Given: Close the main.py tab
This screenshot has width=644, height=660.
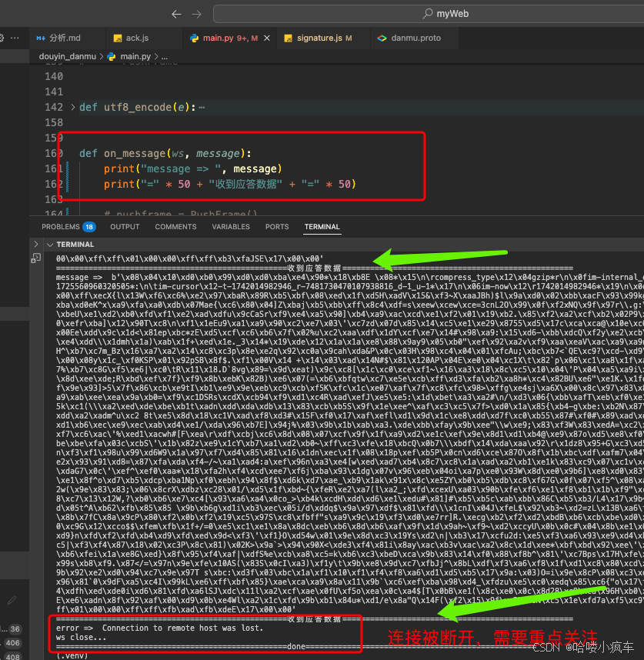Looking at the screenshot, I should 267,38.
